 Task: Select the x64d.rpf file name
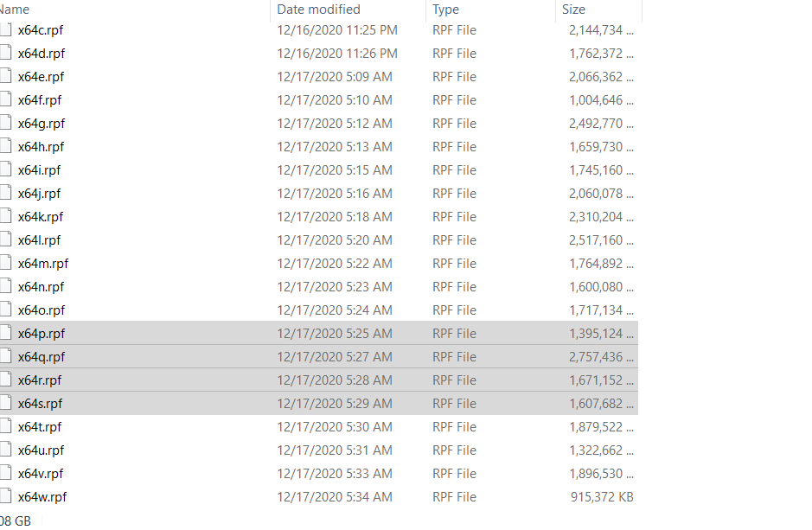pos(42,54)
